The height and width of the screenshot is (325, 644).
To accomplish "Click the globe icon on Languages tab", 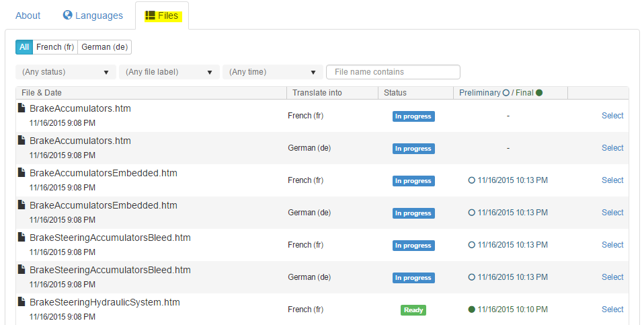I will (x=67, y=15).
